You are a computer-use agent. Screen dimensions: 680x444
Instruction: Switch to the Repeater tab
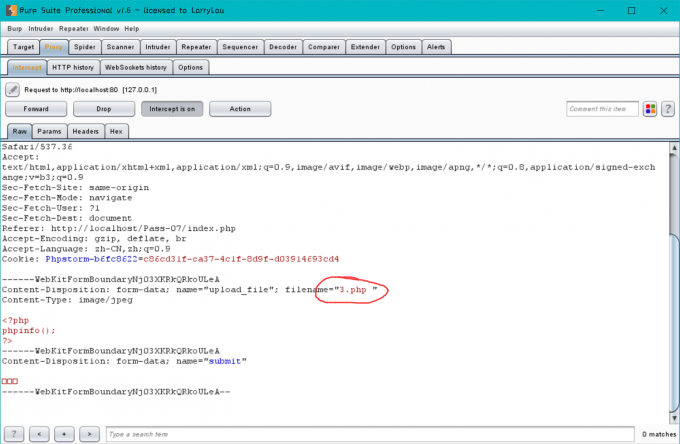click(x=196, y=47)
